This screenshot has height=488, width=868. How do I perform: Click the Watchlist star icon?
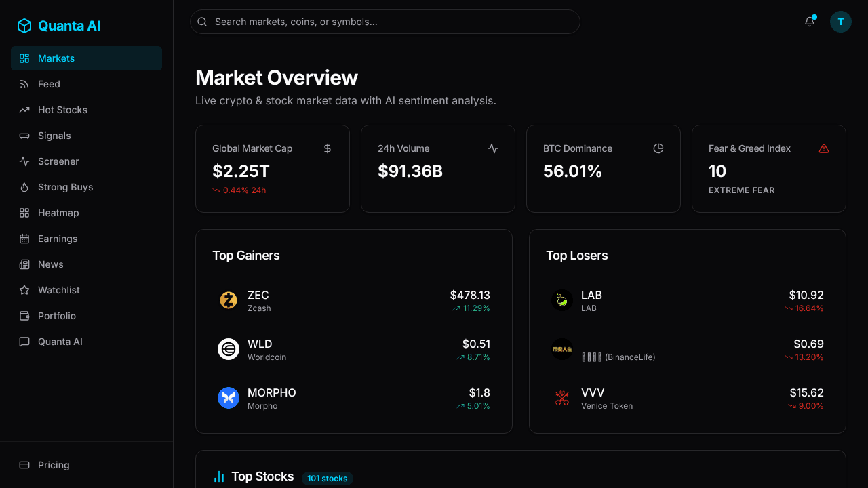click(x=24, y=290)
